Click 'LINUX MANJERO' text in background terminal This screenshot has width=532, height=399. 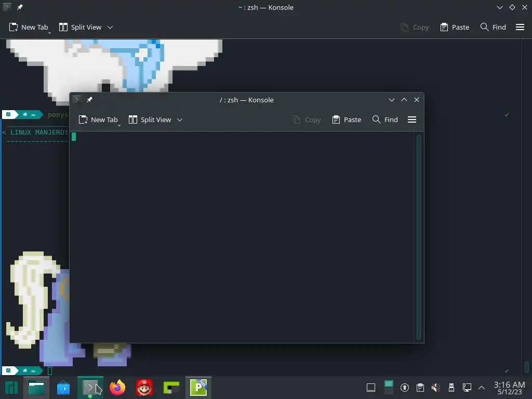coord(39,132)
